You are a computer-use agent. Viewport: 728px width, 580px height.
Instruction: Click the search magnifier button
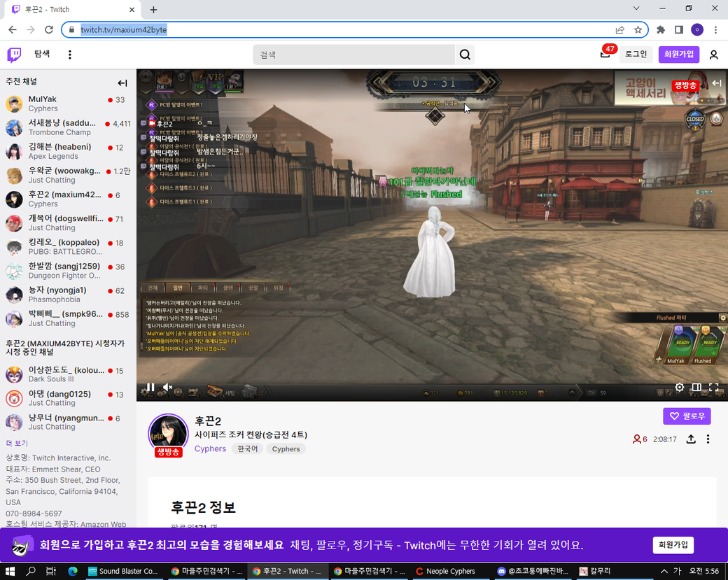pyautogui.click(x=465, y=55)
